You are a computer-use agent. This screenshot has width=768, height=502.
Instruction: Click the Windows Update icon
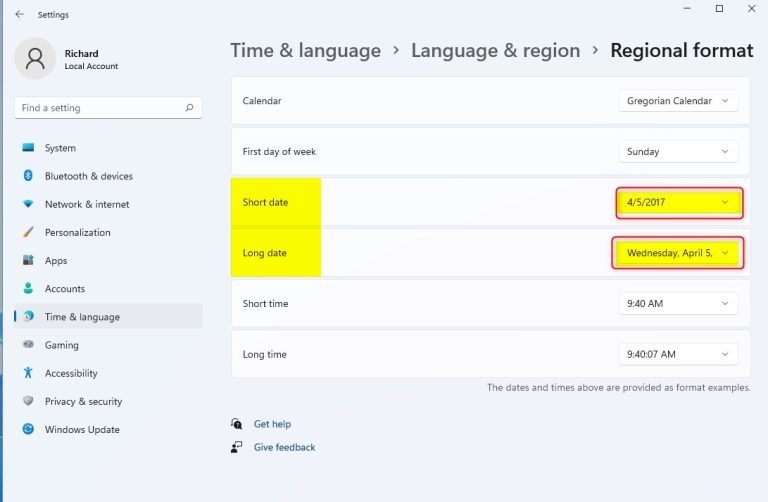click(x=28, y=430)
